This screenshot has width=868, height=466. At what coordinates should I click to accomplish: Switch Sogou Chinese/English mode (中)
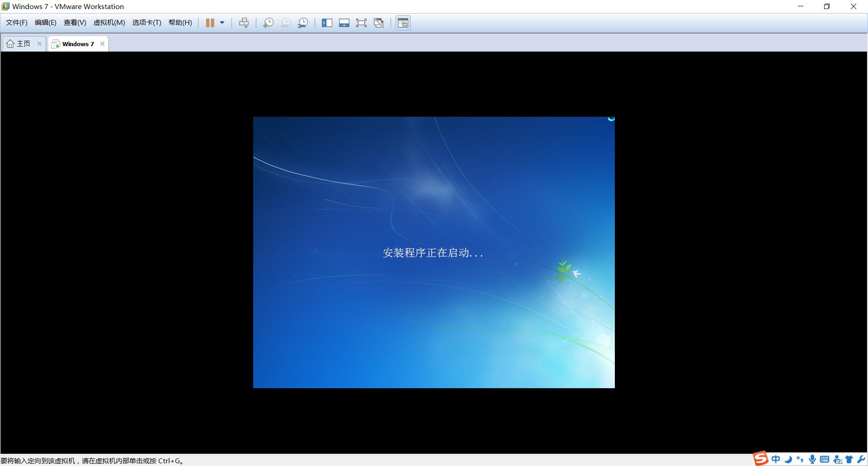point(776,459)
